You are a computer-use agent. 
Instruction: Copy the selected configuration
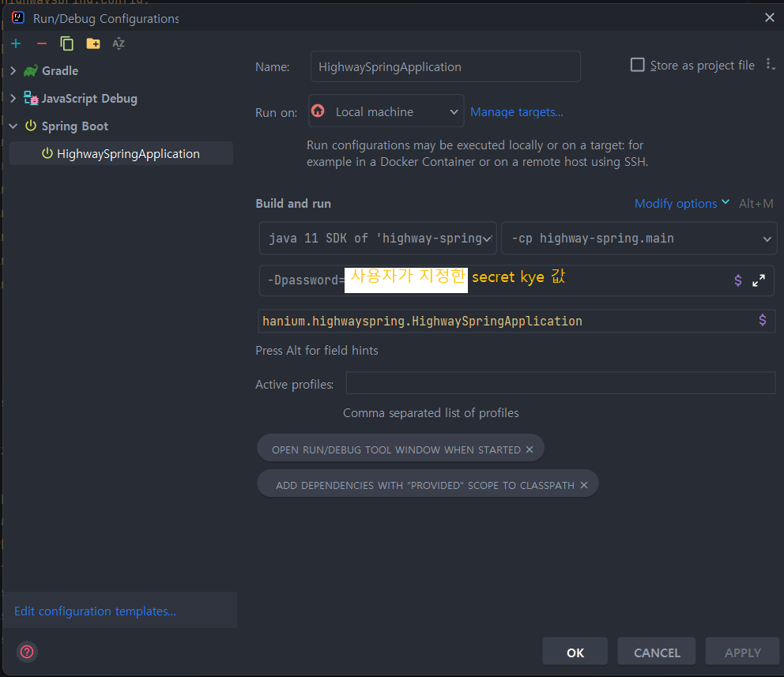coord(66,44)
